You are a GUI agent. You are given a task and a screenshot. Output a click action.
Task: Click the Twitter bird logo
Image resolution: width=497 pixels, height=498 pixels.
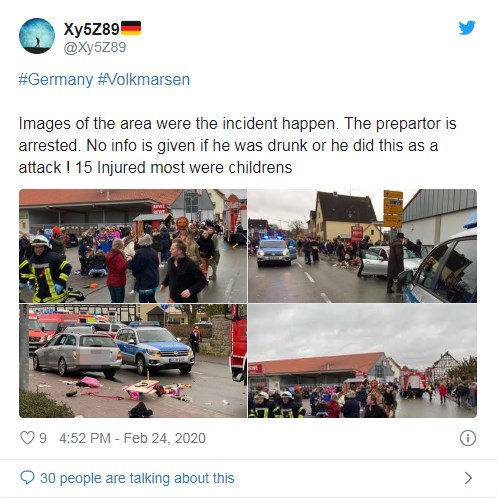(x=467, y=28)
